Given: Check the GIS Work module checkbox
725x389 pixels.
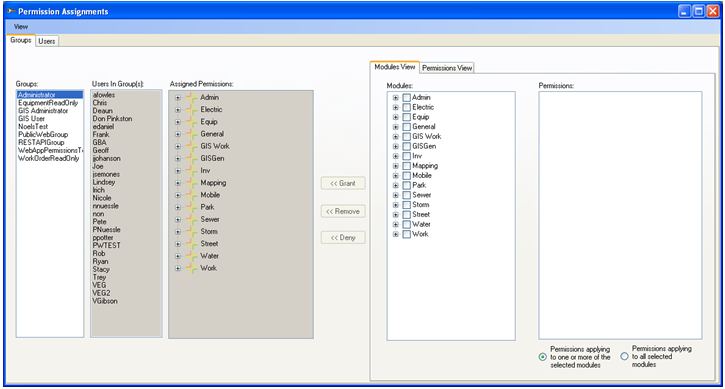Looking at the screenshot, I should (406, 136).
